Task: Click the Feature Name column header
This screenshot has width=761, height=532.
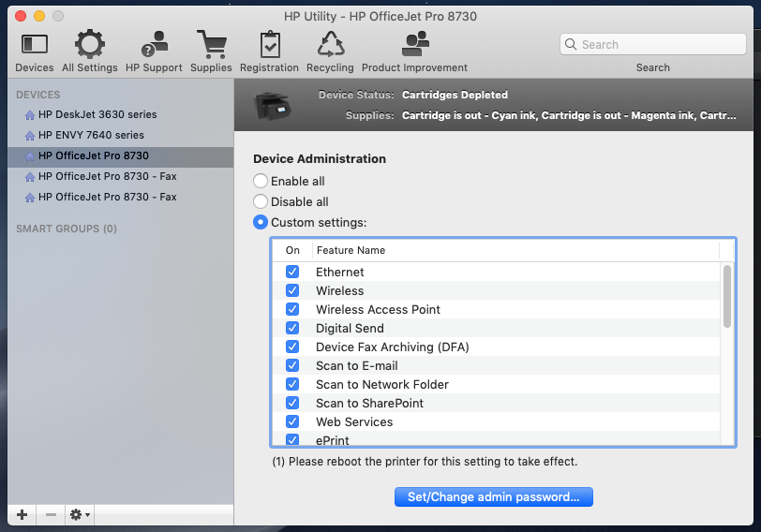Action: pos(515,250)
